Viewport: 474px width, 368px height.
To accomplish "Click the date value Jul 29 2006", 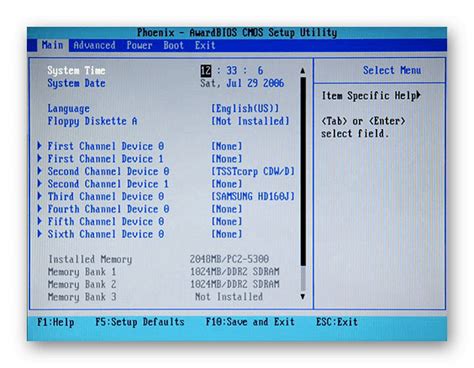I will pos(255,83).
